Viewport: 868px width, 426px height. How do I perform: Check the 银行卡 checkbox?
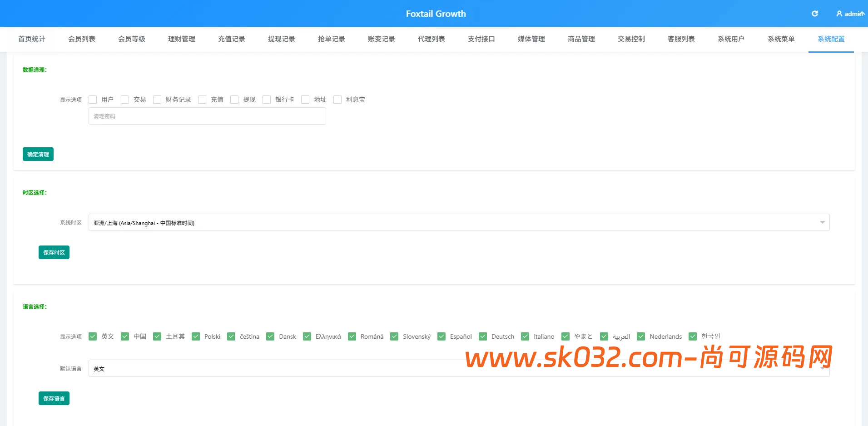pos(267,100)
